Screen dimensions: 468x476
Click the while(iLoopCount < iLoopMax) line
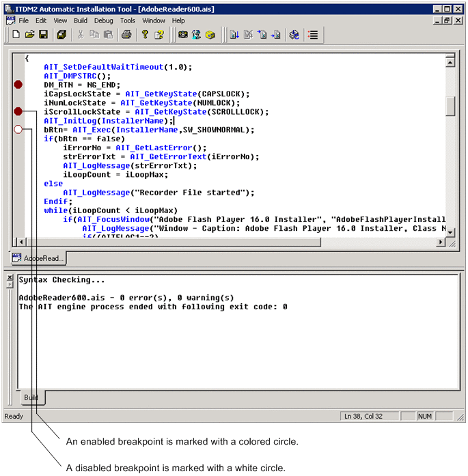(x=111, y=210)
